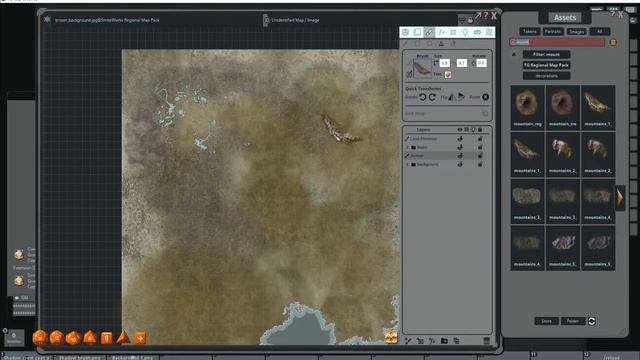Screen dimensions: 640x360
Task: Click the Assets search filter field
Action: [557, 42]
